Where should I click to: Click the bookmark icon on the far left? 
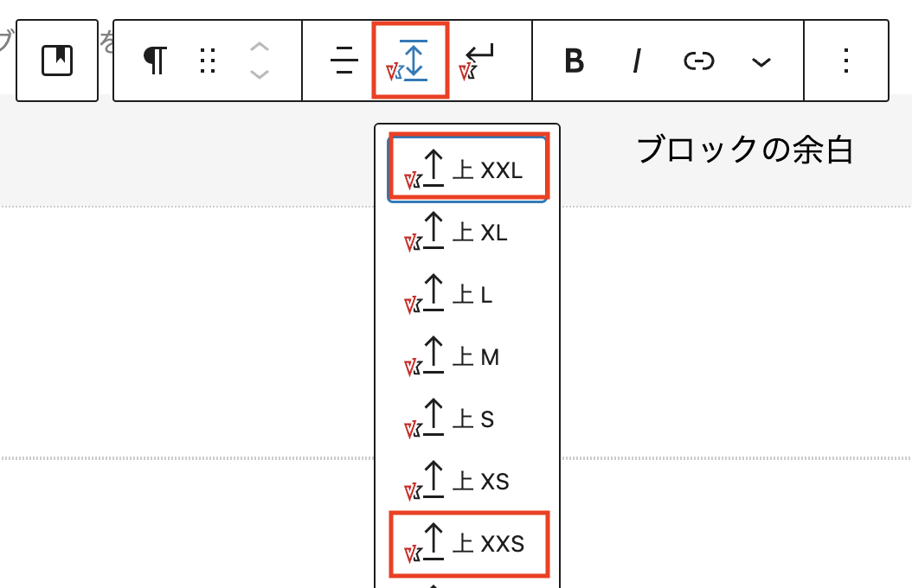coord(56,61)
